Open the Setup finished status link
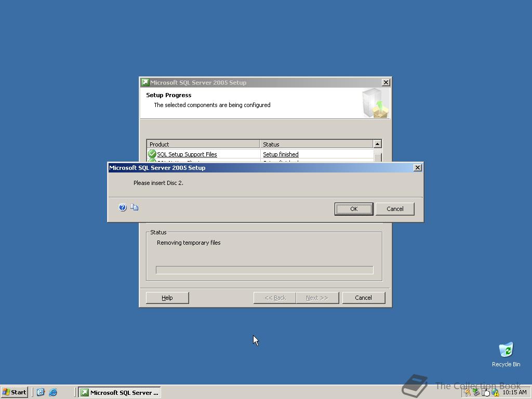532x399 pixels. pyautogui.click(x=281, y=154)
